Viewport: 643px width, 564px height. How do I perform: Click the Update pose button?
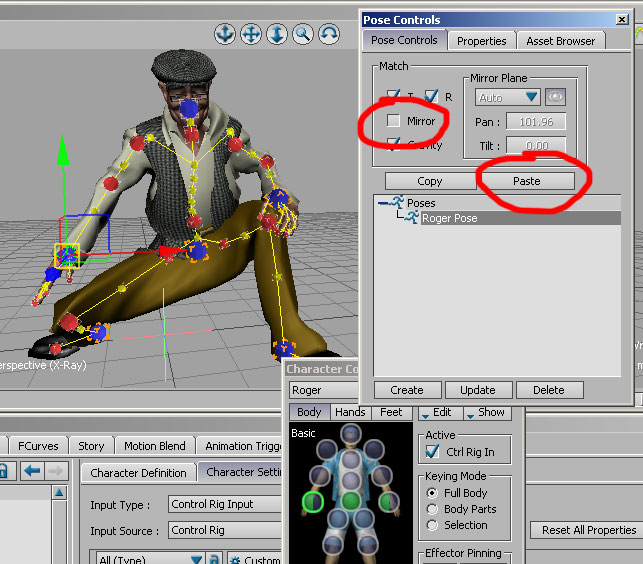pyautogui.click(x=478, y=390)
